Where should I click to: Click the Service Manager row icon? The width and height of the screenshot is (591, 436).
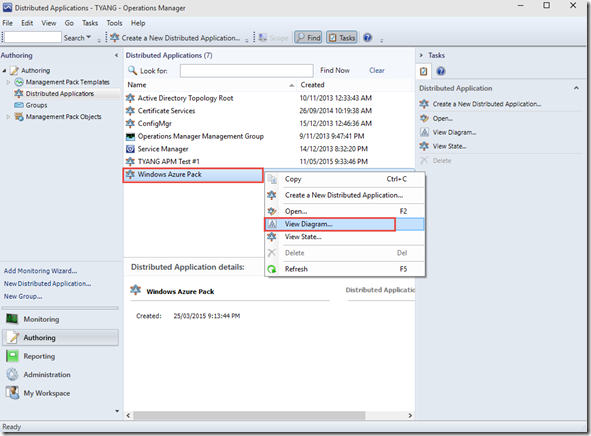(x=130, y=149)
